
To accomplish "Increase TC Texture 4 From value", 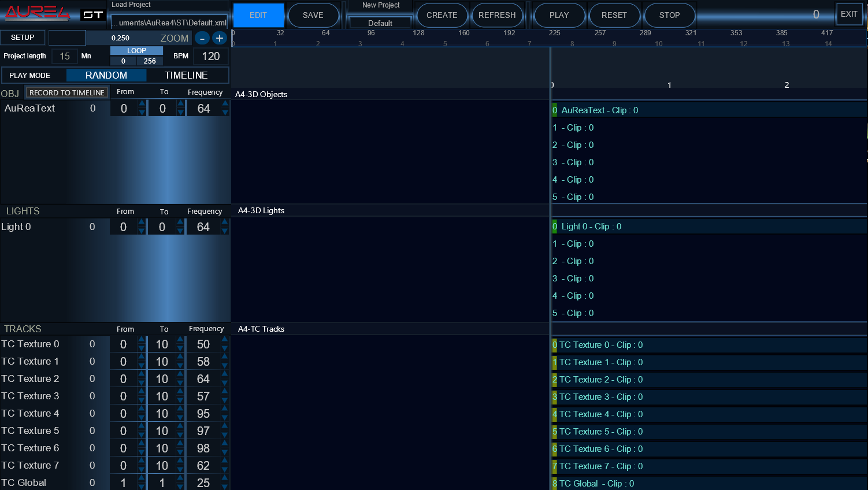I will [x=142, y=409].
